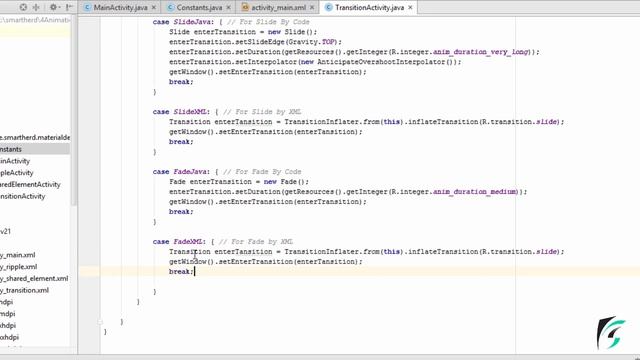Screen dimensions: 640x360
Task: Click the class icon on Constants.java tab
Action: pyautogui.click(x=171, y=7)
